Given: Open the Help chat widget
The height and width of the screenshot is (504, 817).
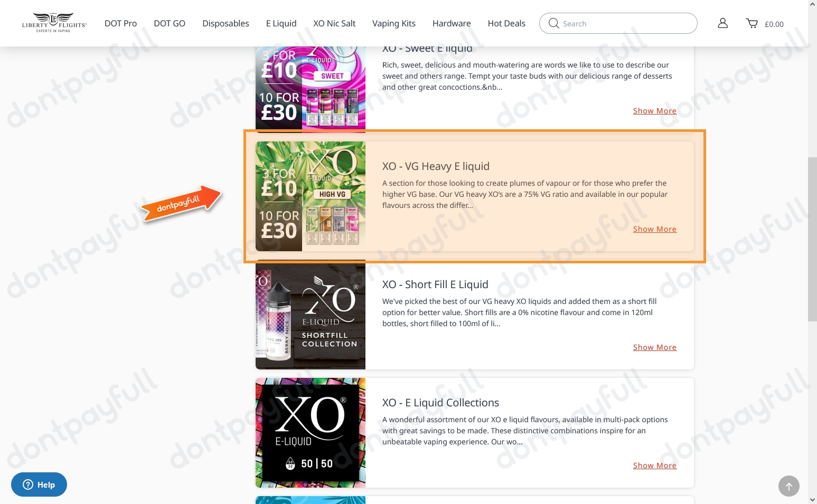Looking at the screenshot, I should pyautogui.click(x=39, y=484).
